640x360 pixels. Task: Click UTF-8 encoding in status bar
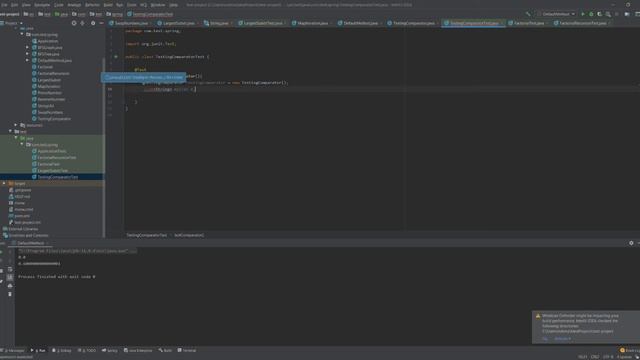(x=608, y=357)
